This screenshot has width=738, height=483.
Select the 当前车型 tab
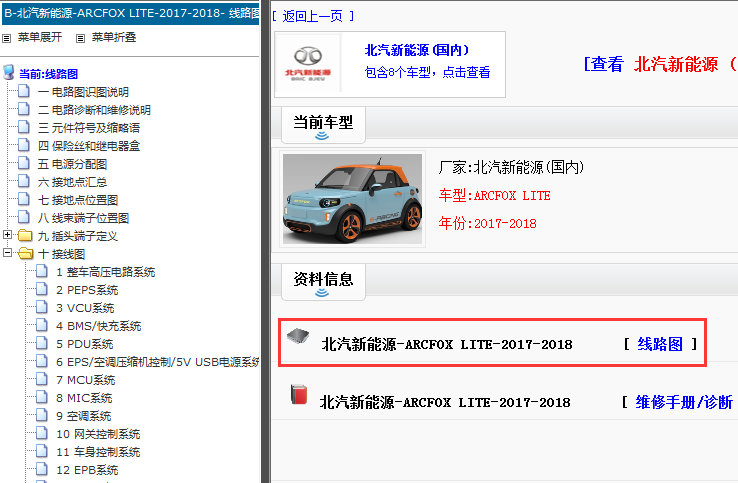(323, 125)
